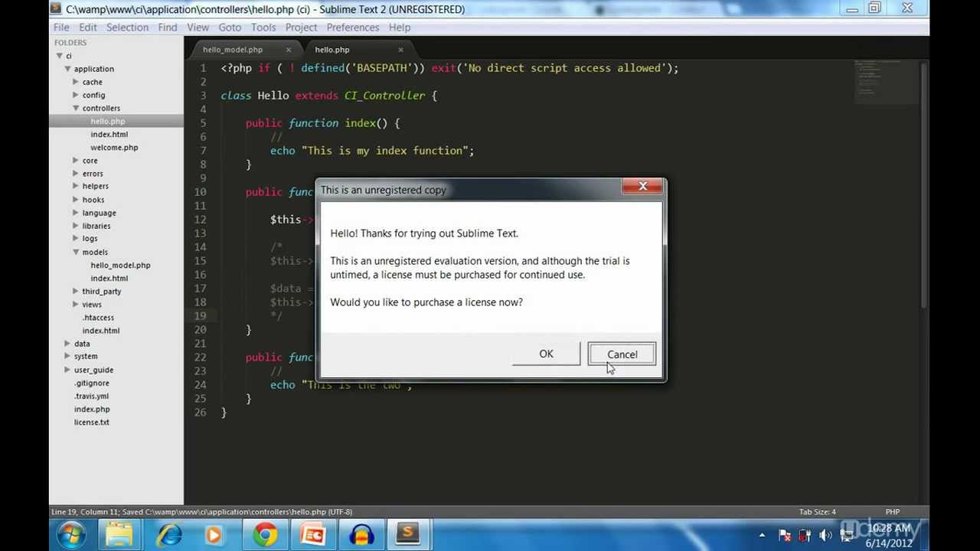
Task: Close the hello_model.php tab
Action: click(x=288, y=50)
